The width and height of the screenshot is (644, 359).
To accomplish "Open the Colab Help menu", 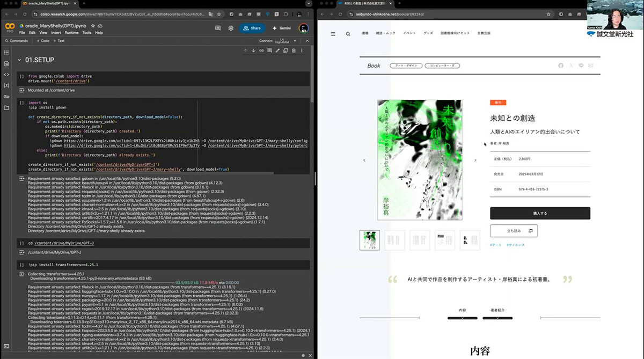I will coord(99,33).
